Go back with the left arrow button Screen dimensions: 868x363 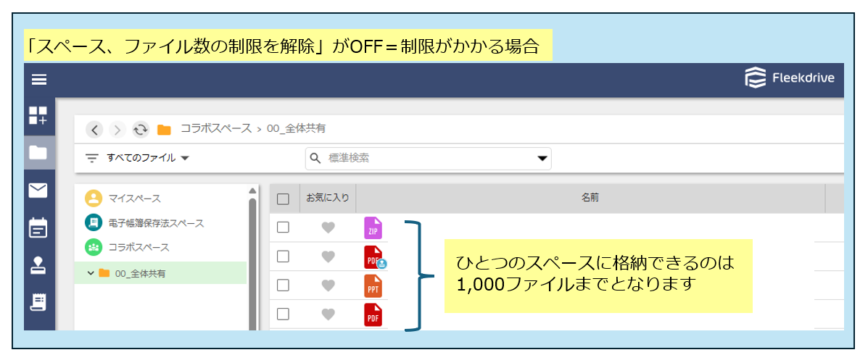pos(95,130)
